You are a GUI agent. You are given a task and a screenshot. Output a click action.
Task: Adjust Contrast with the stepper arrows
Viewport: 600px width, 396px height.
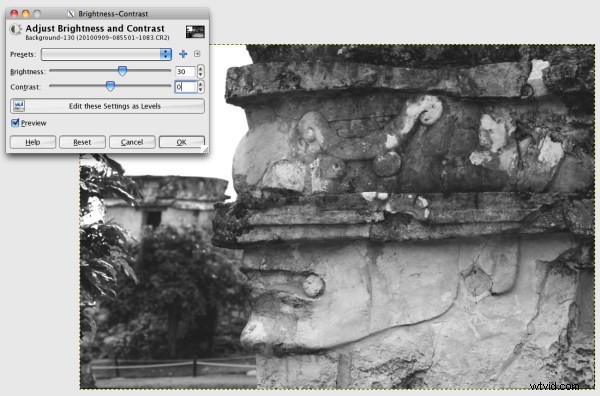tap(201, 87)
